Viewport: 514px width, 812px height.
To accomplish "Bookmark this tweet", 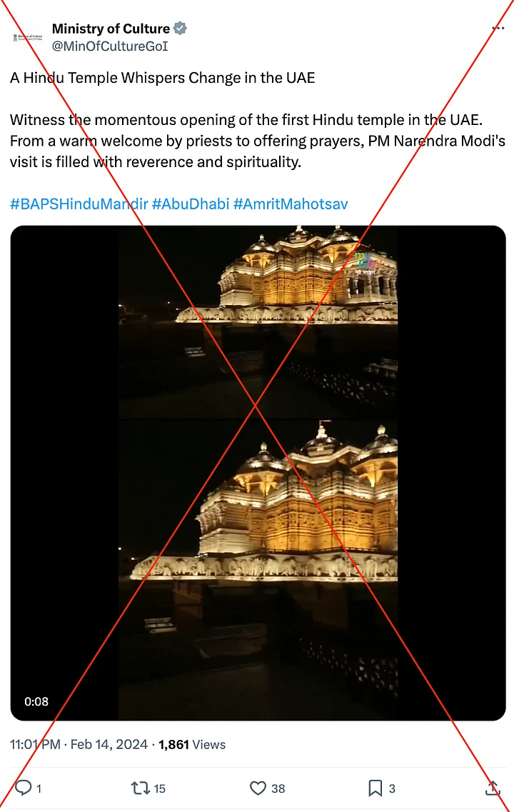I will 376,788.
